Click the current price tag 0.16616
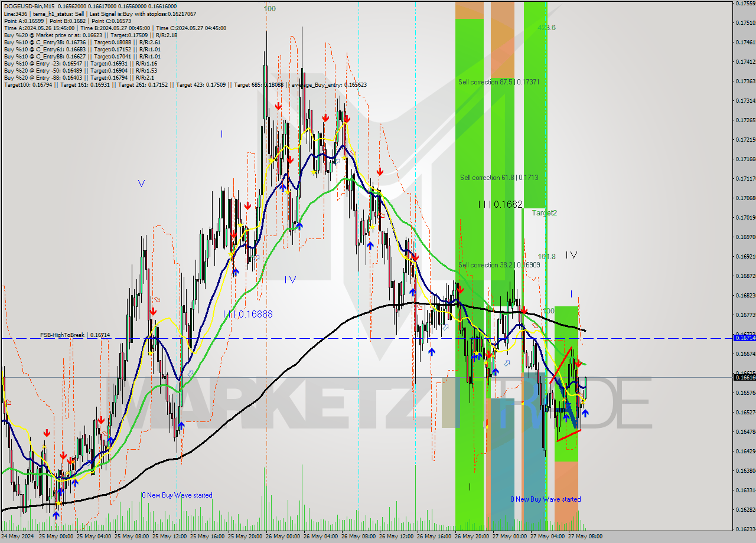The width and height of the screenshot is (756, 543). click(745, 377)
